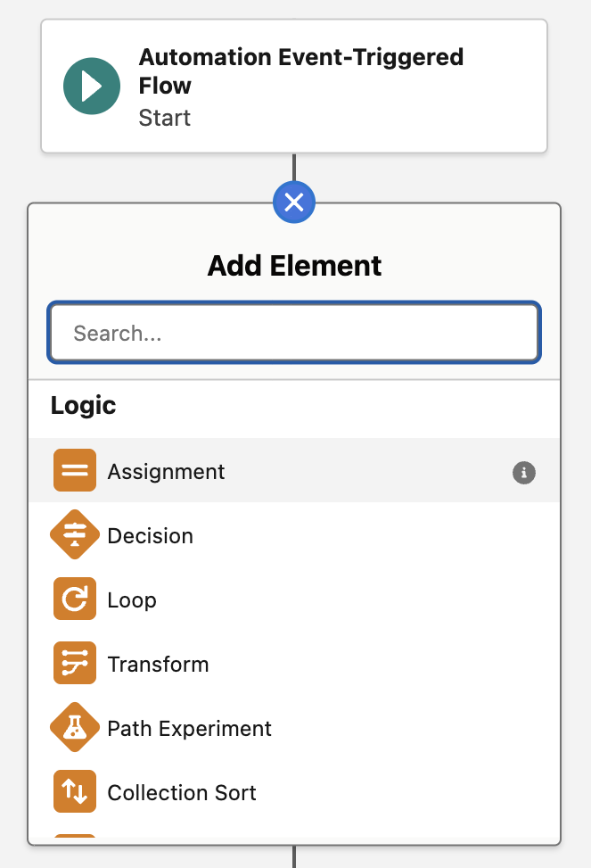
Task: Select the Assignment element icon
Action: (x=75, y=471)
